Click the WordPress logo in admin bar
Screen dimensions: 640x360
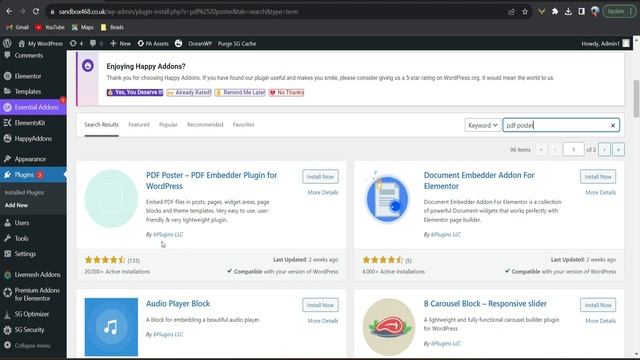(x=7, y=43)
